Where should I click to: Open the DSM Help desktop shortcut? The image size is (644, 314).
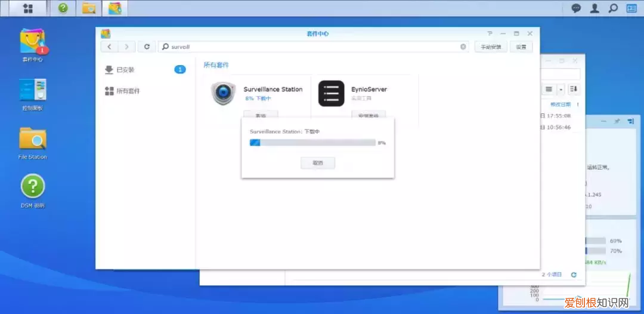(x=33, y=191)
